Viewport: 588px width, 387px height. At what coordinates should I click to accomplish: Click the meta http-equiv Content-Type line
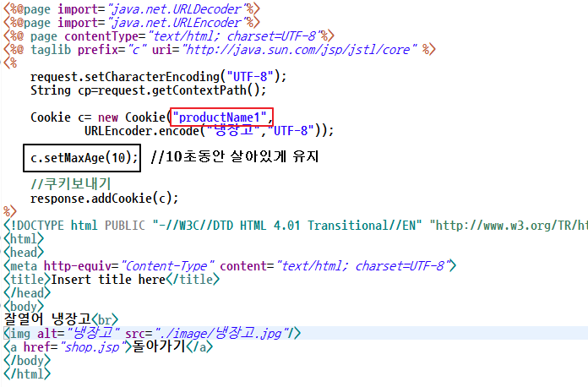tap(230, 266)
